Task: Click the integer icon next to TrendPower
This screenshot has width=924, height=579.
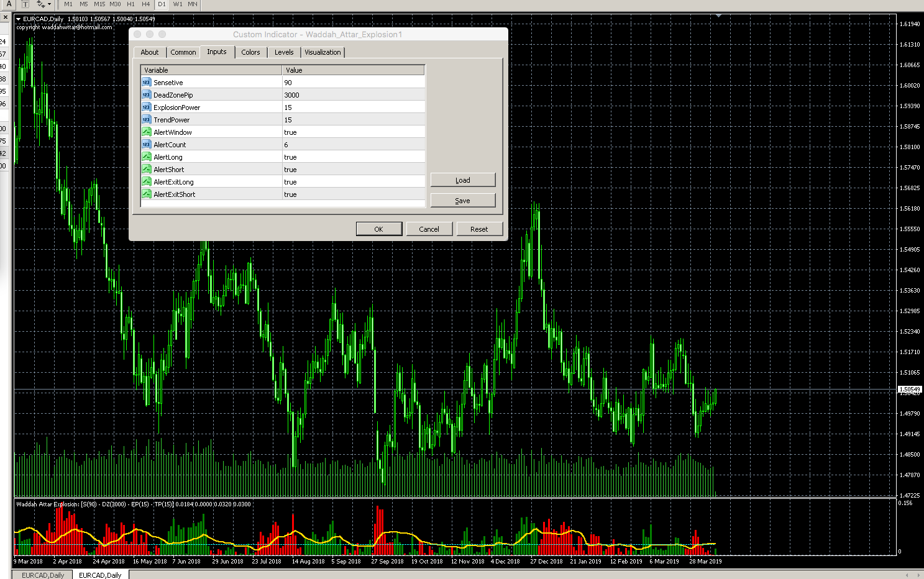Action: 147,120
